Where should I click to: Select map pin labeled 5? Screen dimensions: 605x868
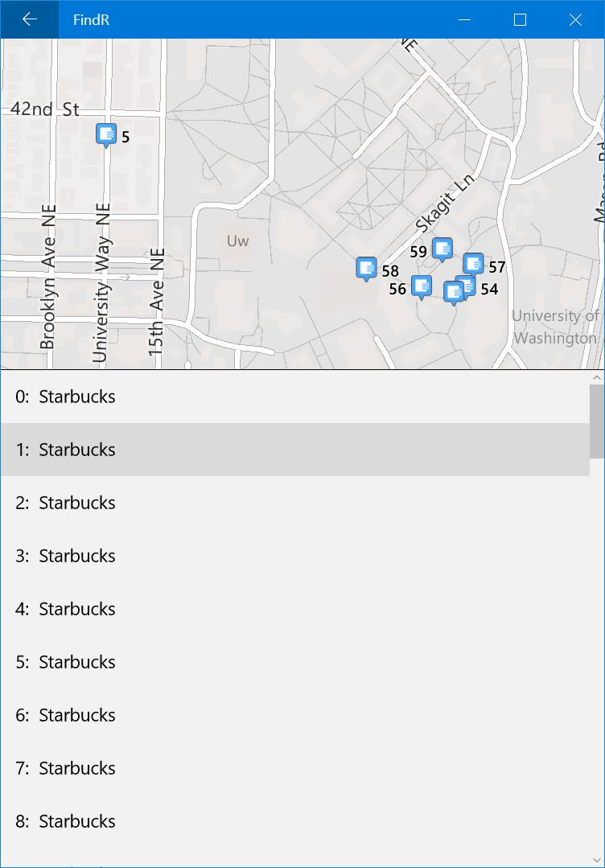pos(105,135)
